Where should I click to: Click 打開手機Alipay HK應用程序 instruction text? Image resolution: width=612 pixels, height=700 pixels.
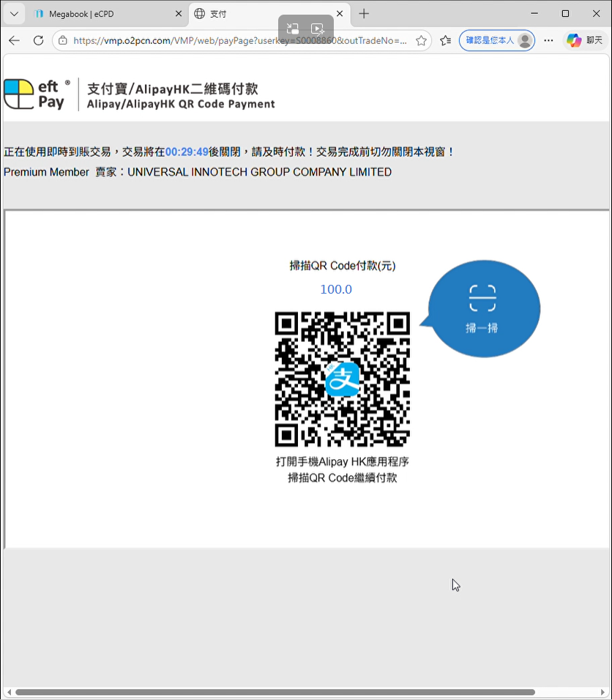pyautogui.click(x=343, y=461)
